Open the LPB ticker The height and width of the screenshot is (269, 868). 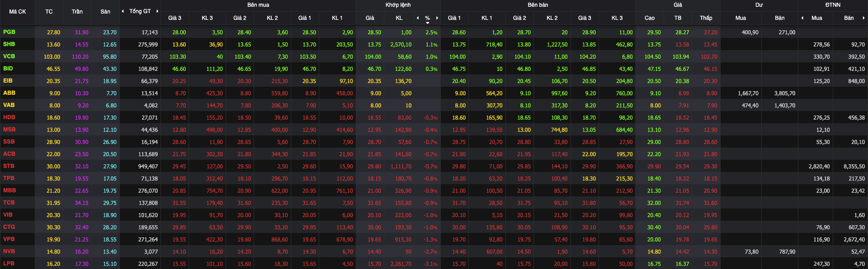(x=9, y=264)
